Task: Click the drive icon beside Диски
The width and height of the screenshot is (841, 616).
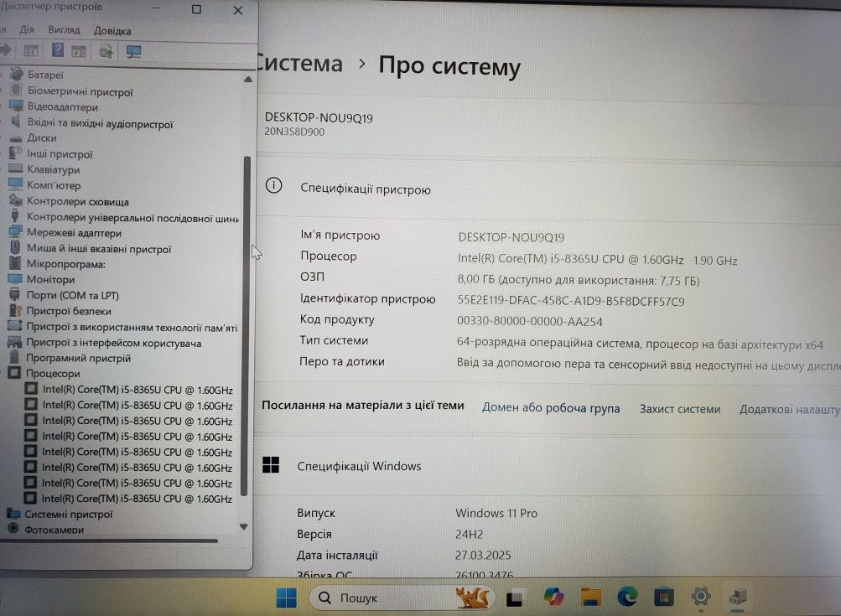Action: pos(16,137)
